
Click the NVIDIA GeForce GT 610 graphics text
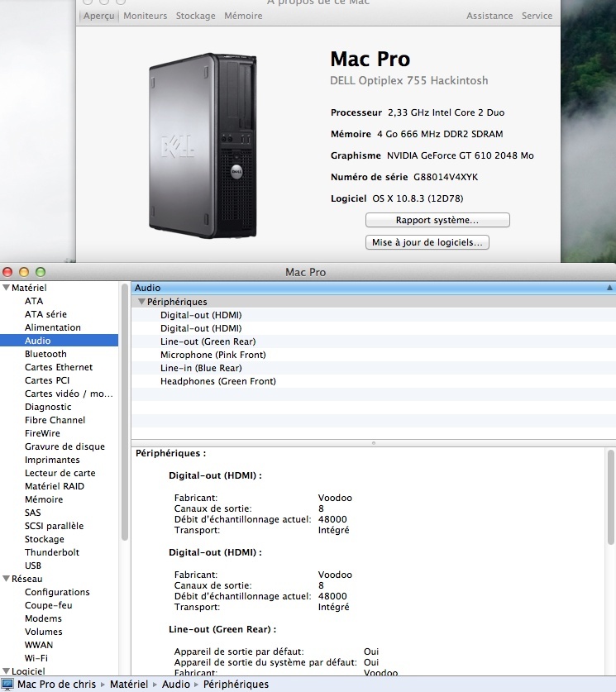tap(461, 155)
